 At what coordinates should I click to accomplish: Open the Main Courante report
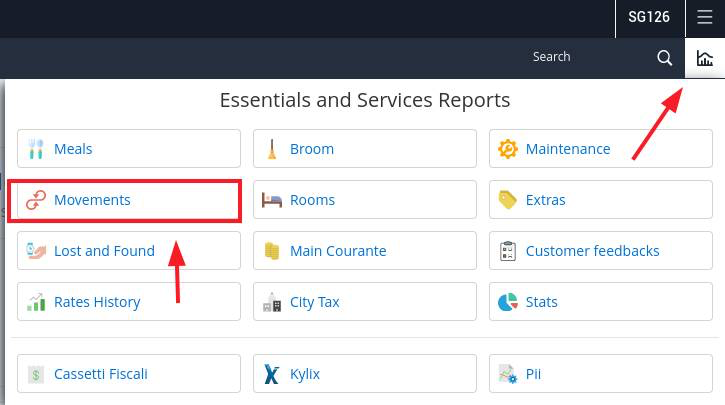pos(365,251)
